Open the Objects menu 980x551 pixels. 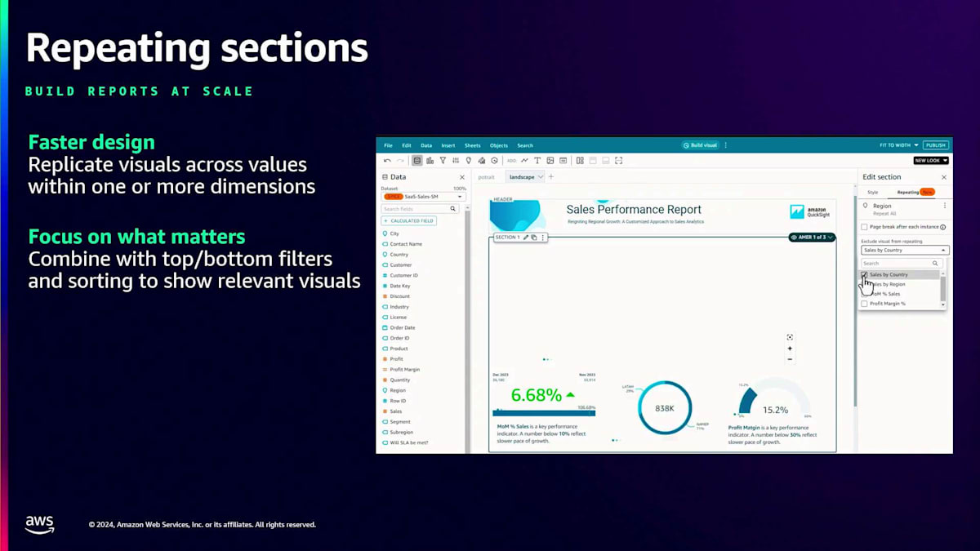(x=499, y=145)
